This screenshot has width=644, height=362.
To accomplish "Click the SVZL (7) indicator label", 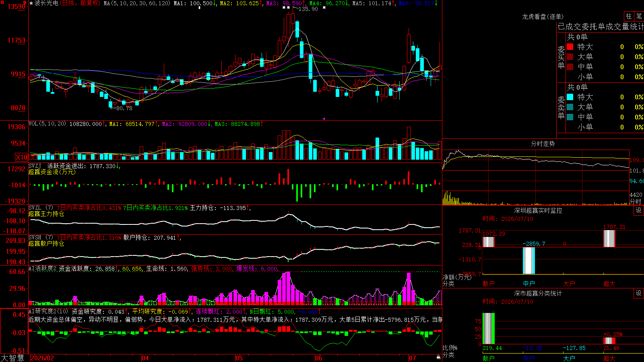I will point(41,208).
